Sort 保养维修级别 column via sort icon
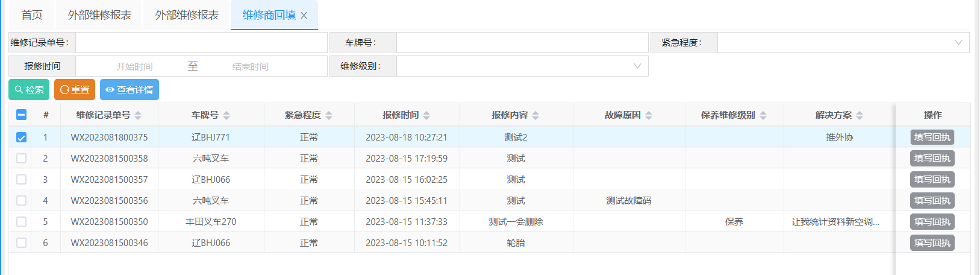The height and width of the screenshot is (275, 980). pos(763,115)
